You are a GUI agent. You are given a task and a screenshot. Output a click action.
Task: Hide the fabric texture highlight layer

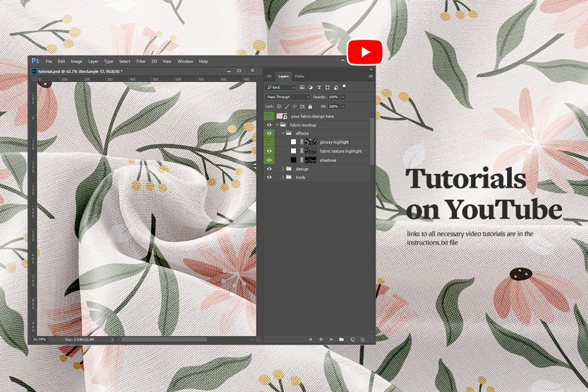click(269, 151)
